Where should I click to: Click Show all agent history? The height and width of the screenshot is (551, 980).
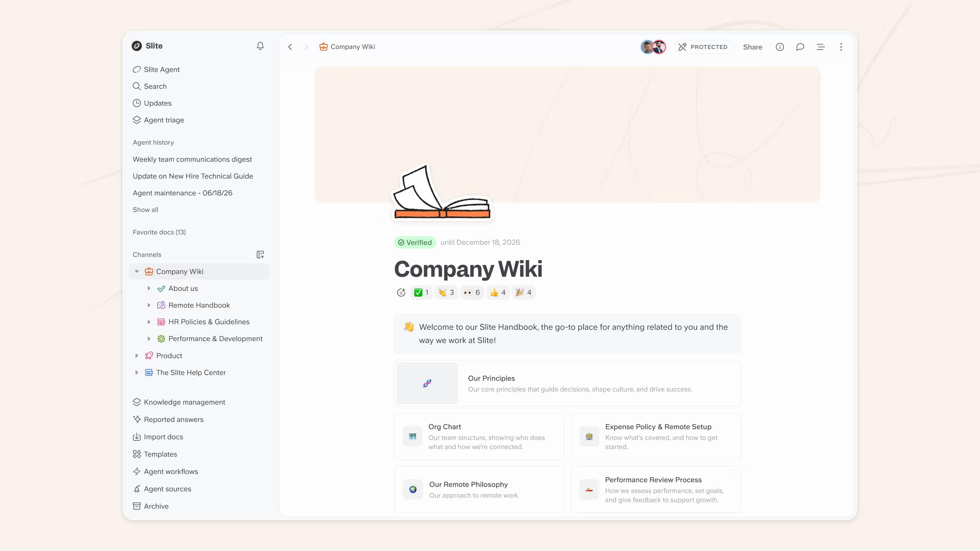point(145,210)
